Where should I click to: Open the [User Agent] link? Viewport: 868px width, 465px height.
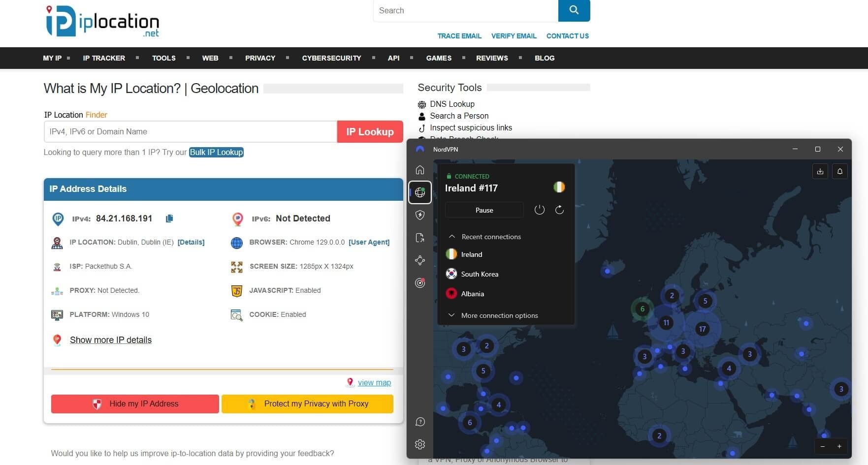pos(369,243)
